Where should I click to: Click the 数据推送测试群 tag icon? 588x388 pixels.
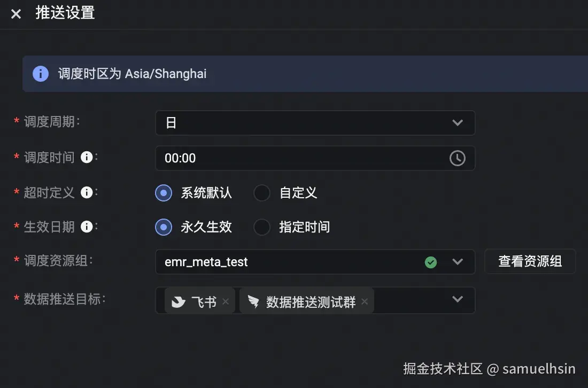253,302
